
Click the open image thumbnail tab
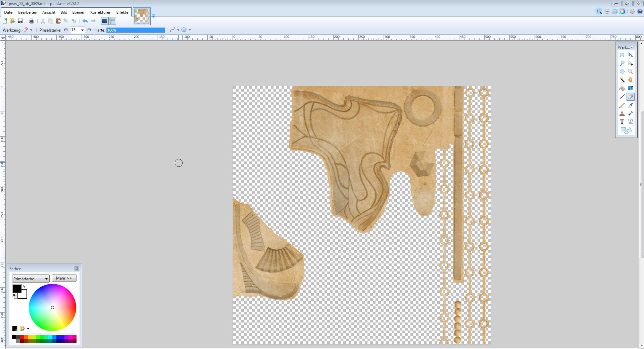coord(142,16)
